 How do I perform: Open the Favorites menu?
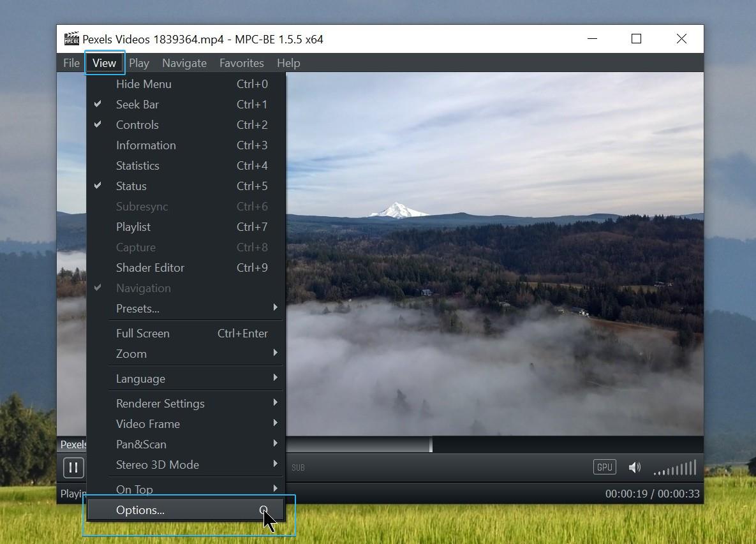pyautogui.click(x=241, y=62)
